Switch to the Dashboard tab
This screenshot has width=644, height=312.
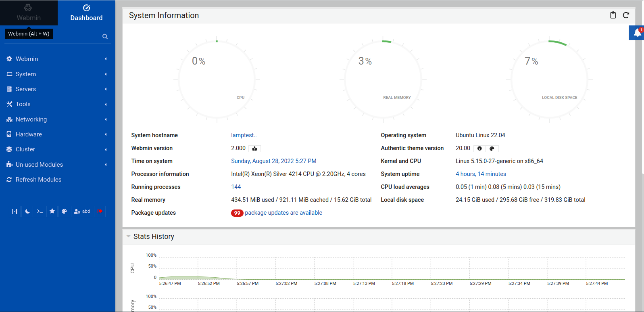coord(86,13)
